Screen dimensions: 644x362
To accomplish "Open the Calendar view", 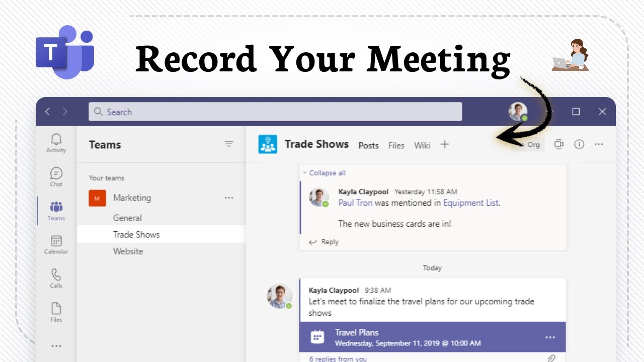I will point(56,245).
